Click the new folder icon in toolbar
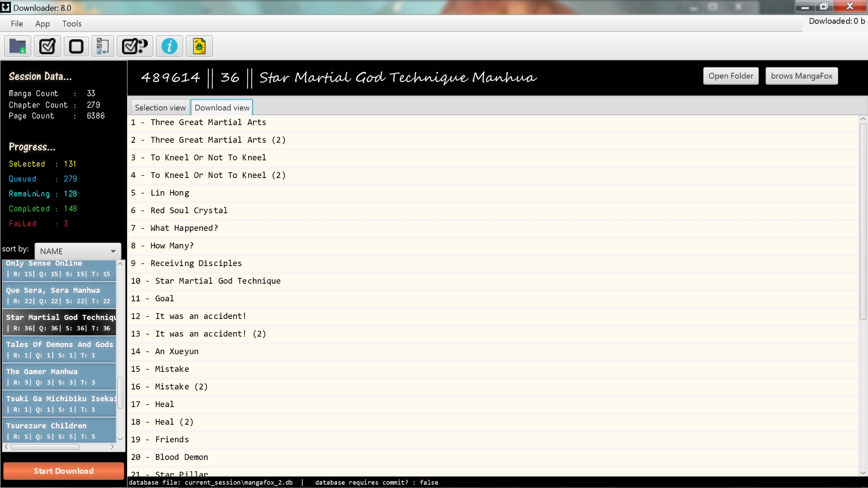 [17, 46]
